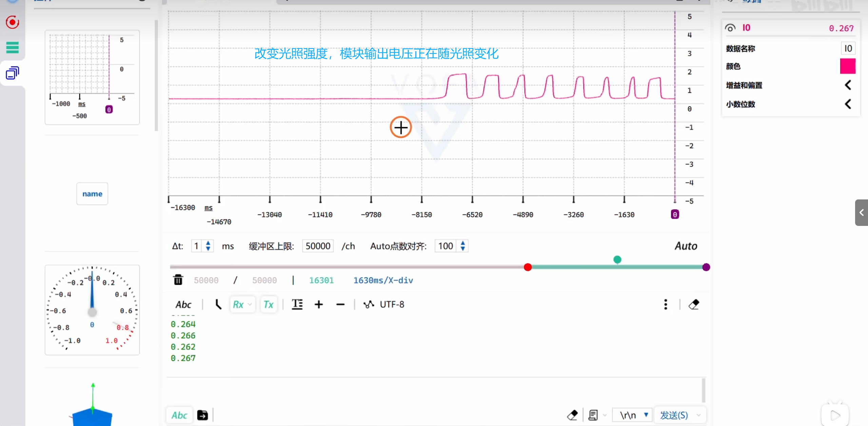
Task: Expand the 小数位数 section
Action: pyautogui.click(x=848, y=104)
